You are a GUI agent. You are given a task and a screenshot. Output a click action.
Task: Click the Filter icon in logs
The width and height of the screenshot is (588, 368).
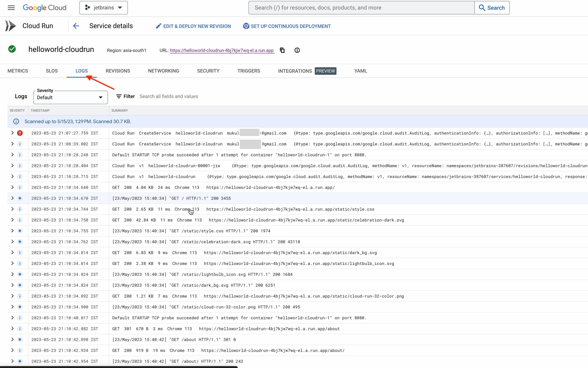[x=119, y=96]
